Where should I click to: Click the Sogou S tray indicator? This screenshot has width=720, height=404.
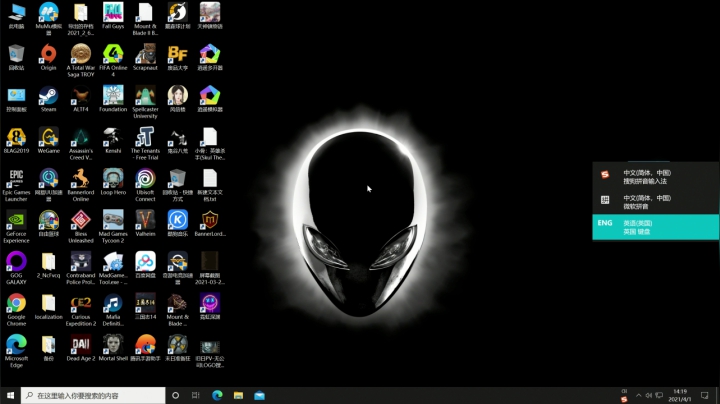click(x=624, y=399)
